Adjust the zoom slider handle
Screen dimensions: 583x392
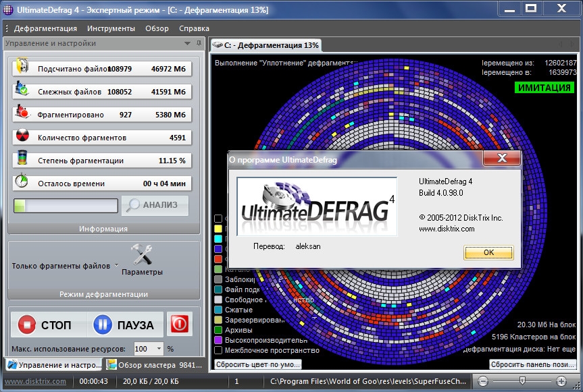tap(522, 381)
